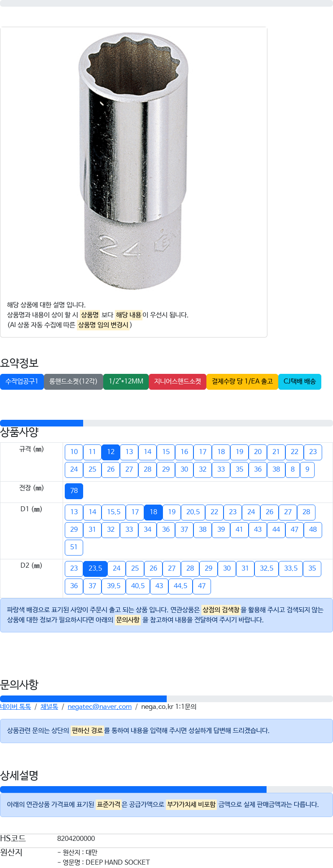Select 전장 78 option
The image size is (333, 868).
click(74, 491)
